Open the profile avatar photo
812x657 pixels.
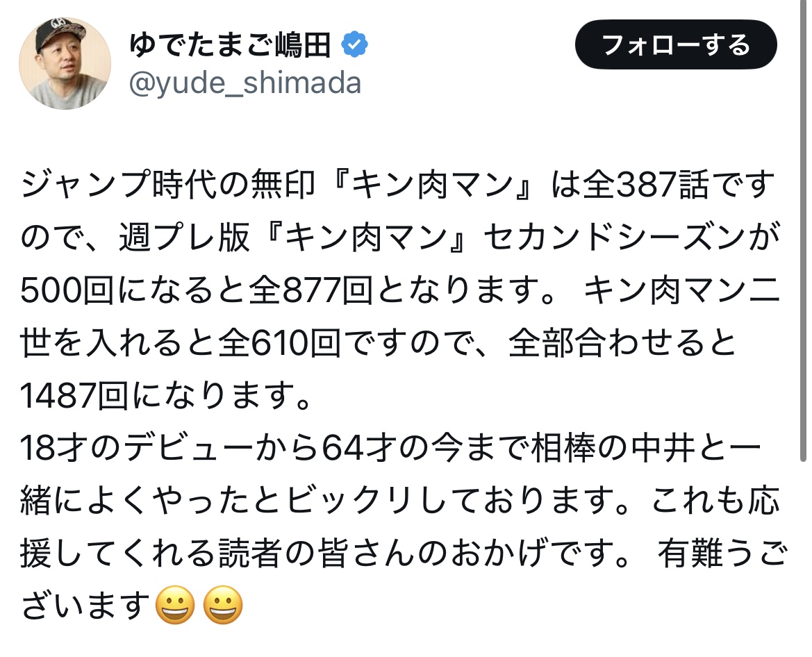pyautogui.click(x=65, y=63)
